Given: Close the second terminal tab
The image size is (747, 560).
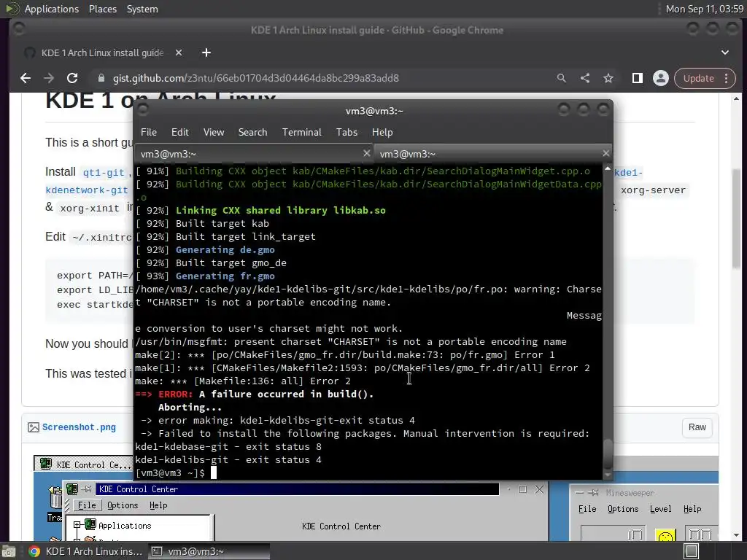Looking at the screenshot, I should coord(606,153).
